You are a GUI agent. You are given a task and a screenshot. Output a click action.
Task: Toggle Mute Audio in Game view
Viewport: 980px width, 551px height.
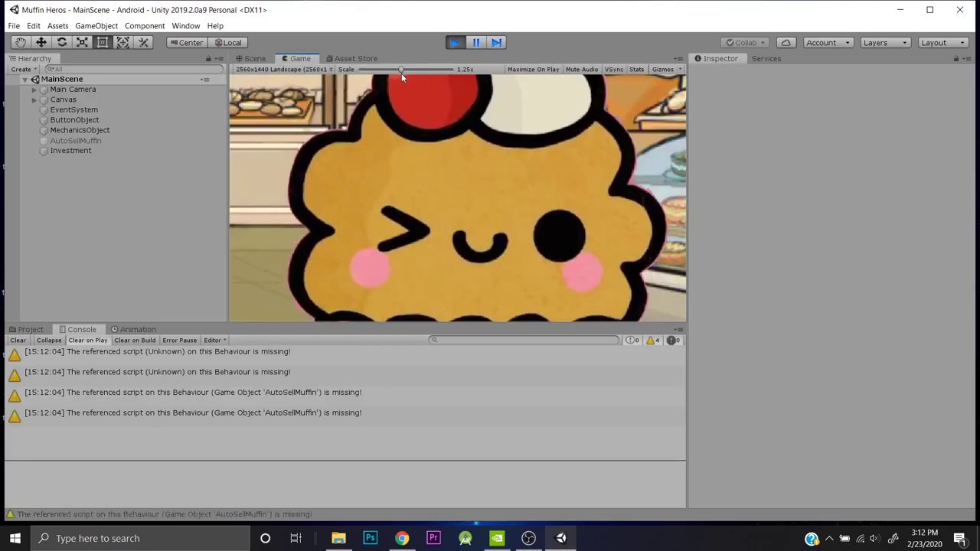581,70
